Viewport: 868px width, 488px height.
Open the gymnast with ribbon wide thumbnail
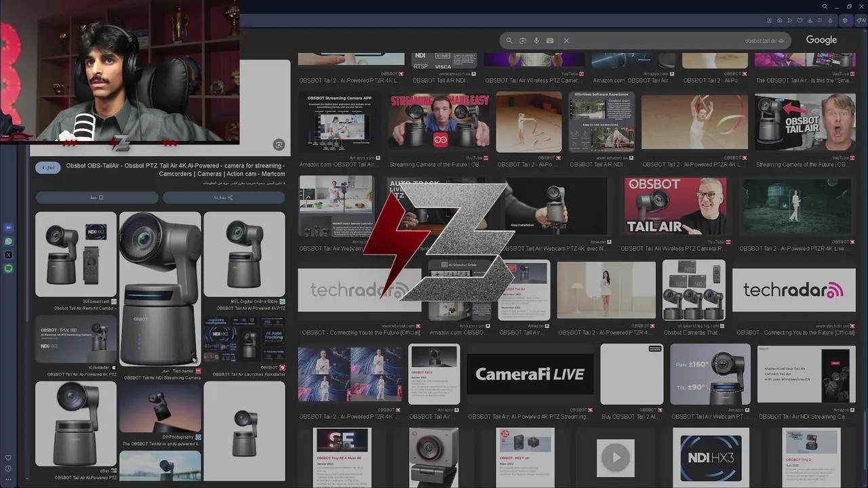point(694,121)
